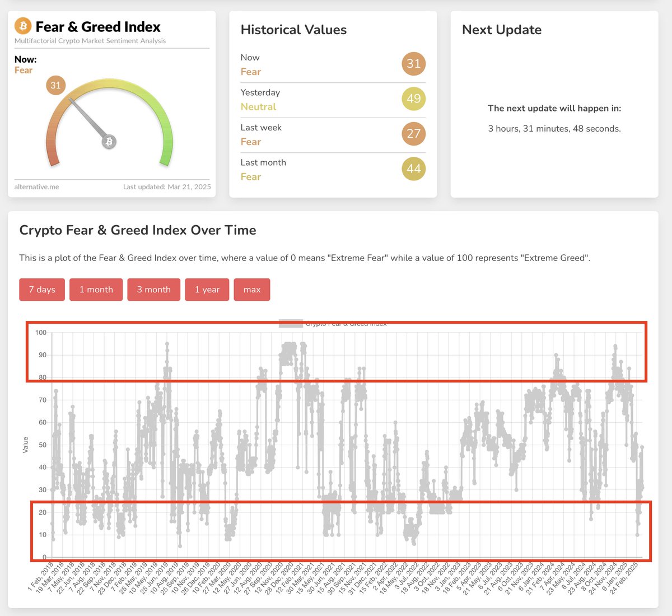Viewport: 672px width, 616px height.
Task: Click the 'Last updated: Mar 21, 2025' text
Action: point(167,187)
